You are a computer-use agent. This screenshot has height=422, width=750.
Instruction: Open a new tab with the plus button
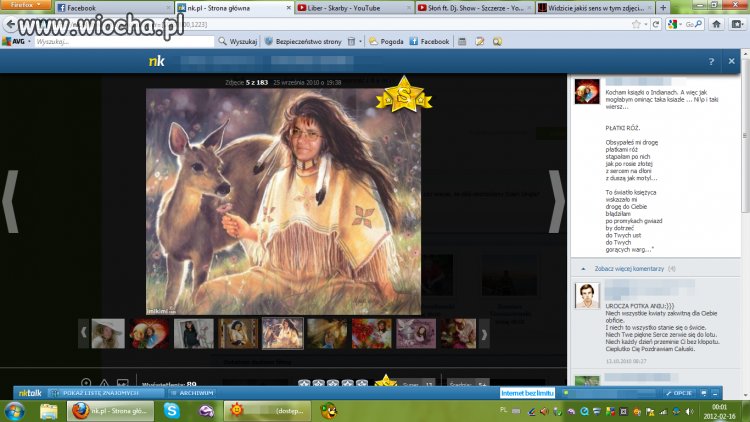[663, 8]
